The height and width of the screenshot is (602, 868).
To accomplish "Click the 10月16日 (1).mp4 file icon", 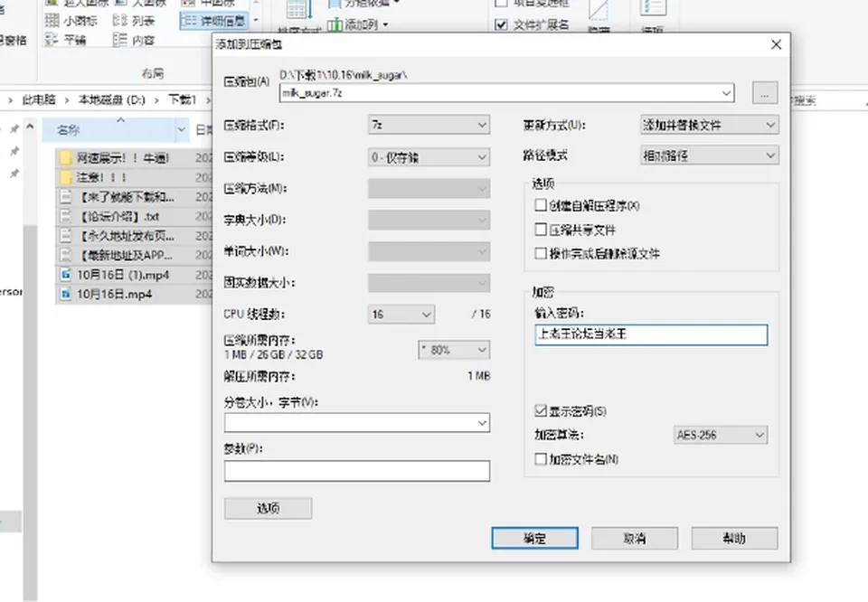I will (x=66, y=275).
